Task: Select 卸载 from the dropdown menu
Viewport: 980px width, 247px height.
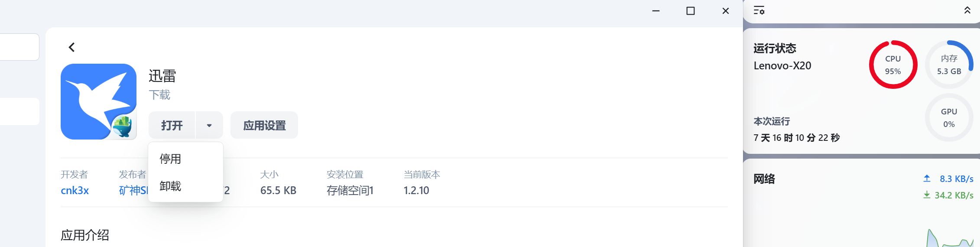Action: click(170, 186)
